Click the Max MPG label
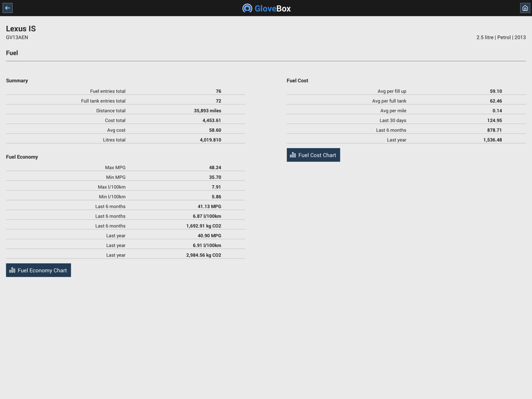The height and width of the screenshot is (399, 532). point(115,167)
